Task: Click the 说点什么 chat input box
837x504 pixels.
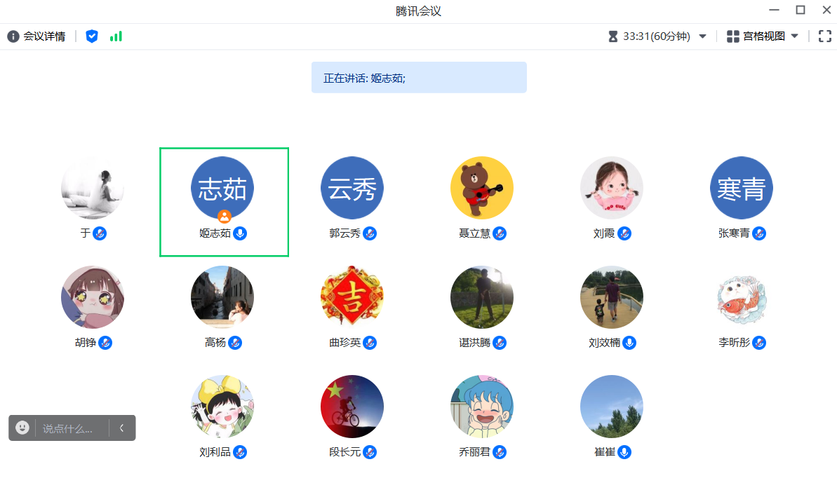Action: pos(69,428)
